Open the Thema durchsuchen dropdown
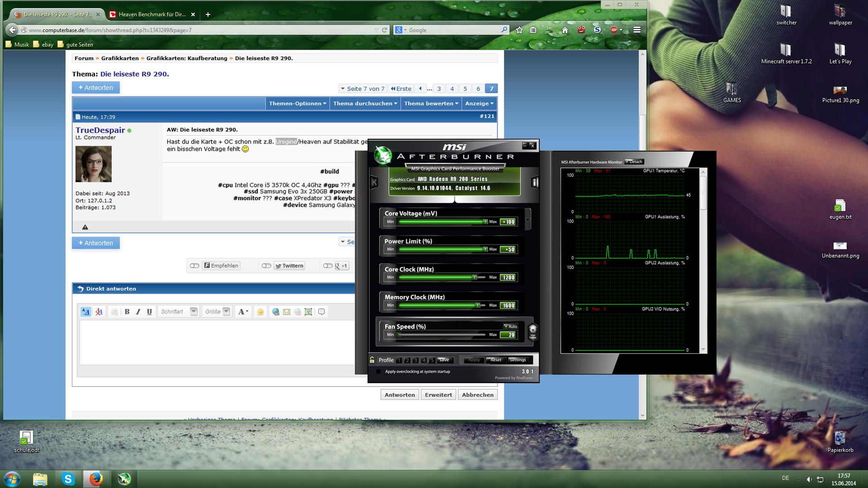 [365, 104]
